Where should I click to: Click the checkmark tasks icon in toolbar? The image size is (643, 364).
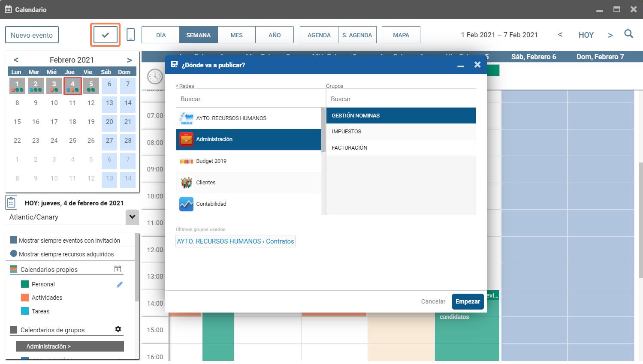(x=106, y=35)
